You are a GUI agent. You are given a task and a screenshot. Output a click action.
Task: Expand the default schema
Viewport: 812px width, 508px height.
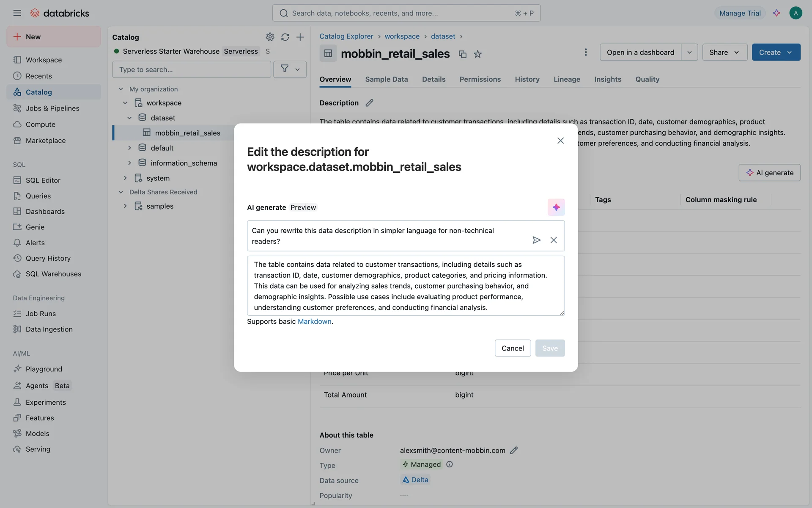(129, 148)
